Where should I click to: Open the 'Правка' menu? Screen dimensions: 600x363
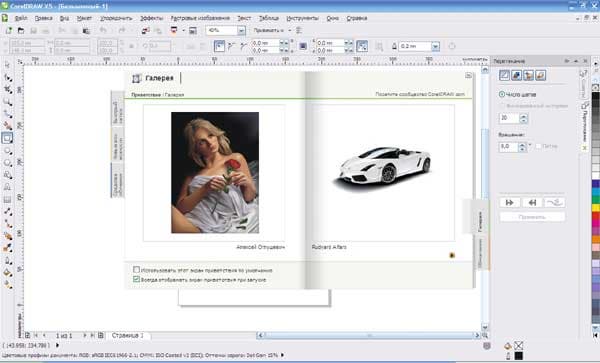coord(43,18)
